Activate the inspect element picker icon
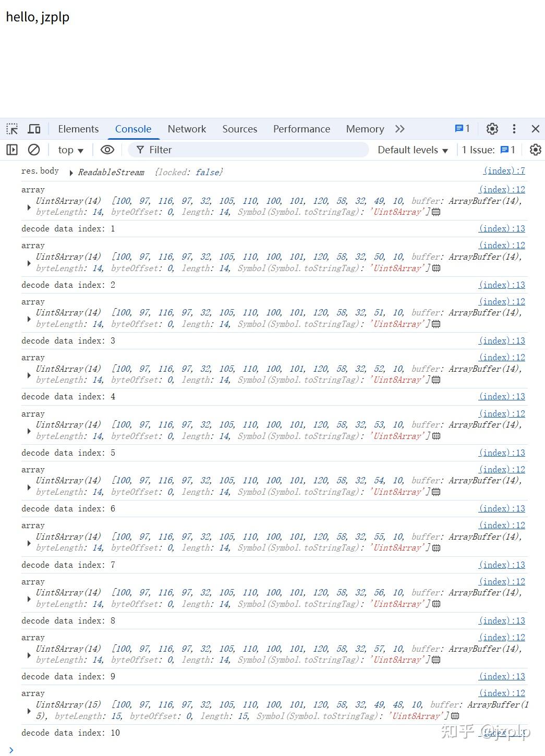The image size is (545, 756). tap(12, 129)
